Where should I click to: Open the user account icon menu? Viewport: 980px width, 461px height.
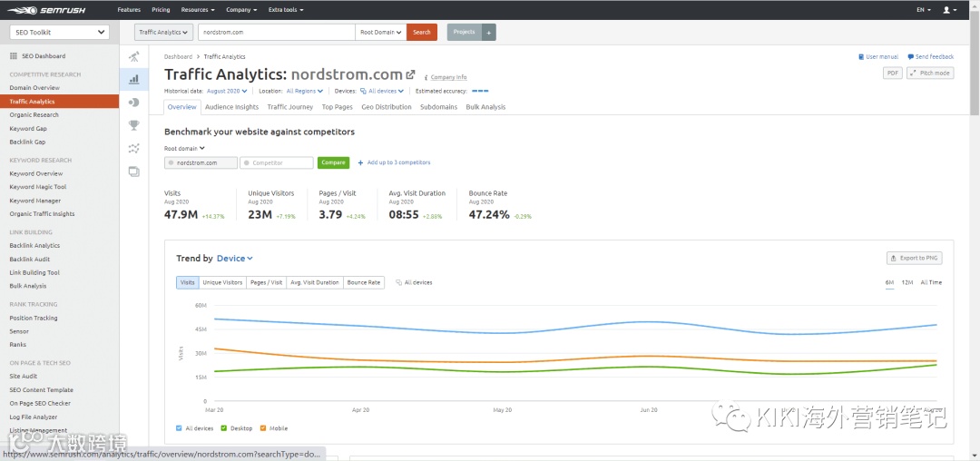950,10
